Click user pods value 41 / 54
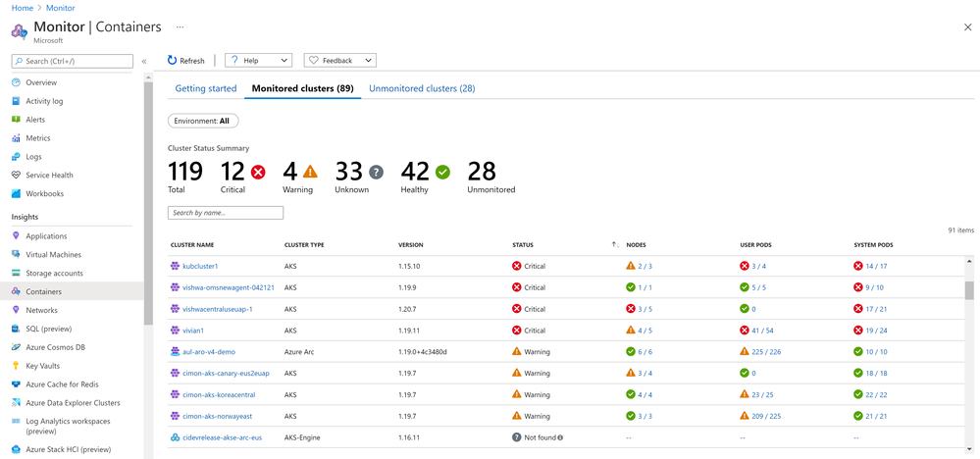This screenshot has width=980, height=459. click(x=763, y=331)
